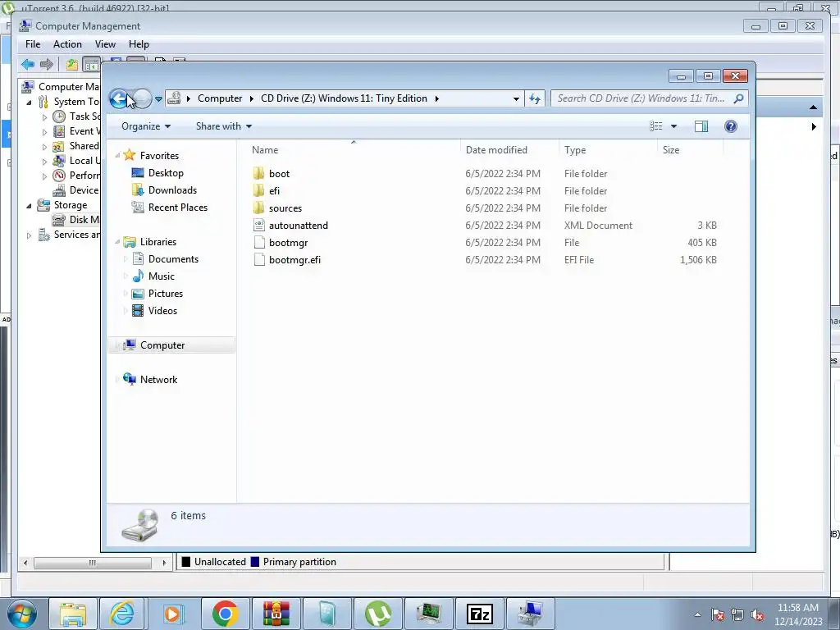Click Computer Management's up one level icon
Screen dimensions: 840x630
click(x=72, y=65)
